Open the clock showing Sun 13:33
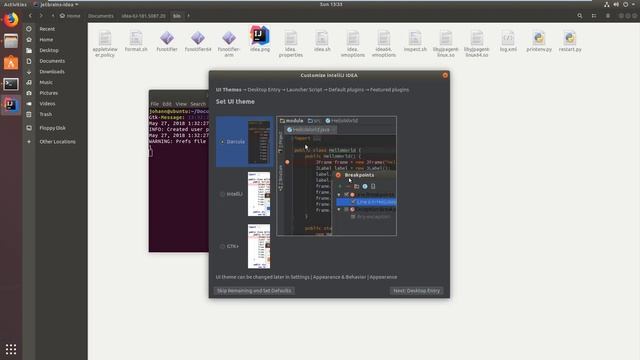This screenshot has width=640, height=360. coord(331,4)
